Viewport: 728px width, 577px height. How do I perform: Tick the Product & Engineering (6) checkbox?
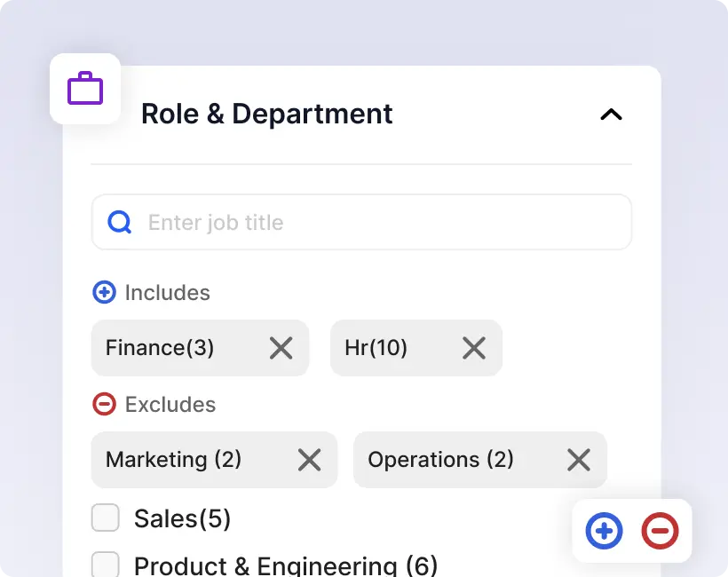coord(106,565)
